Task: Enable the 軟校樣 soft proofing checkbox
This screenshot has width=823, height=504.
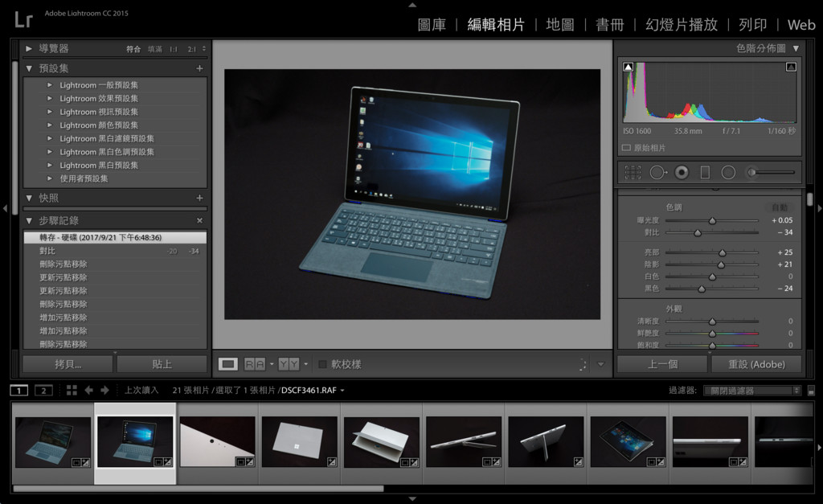Action: pyautogui.click(x=323, y=364)
